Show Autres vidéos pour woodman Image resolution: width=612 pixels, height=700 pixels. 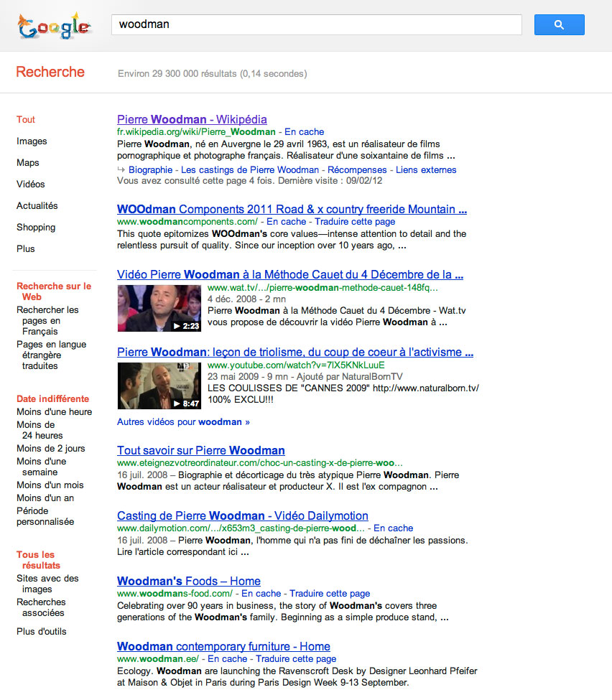point(183,422)
